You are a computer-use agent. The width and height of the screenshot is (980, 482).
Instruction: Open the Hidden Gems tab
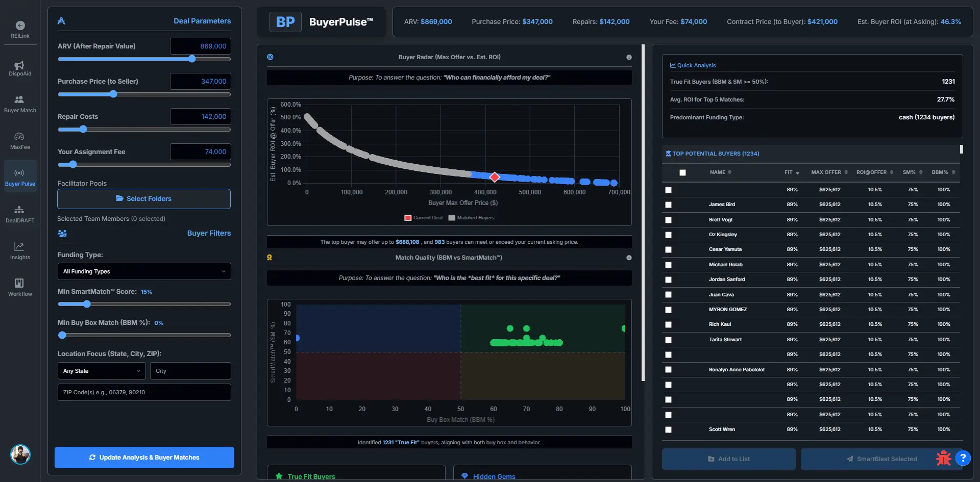tap(543, 473)
